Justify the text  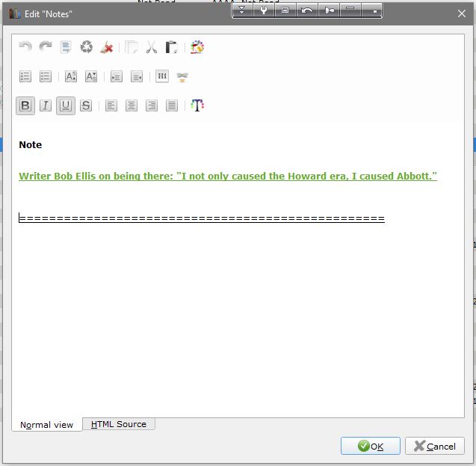(x=172, y=105)
